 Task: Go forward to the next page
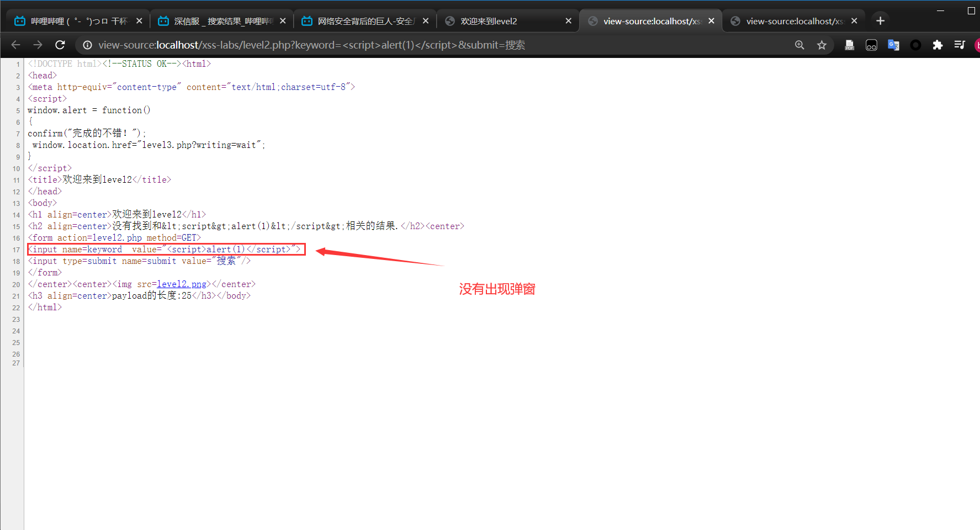click(38, 45)
